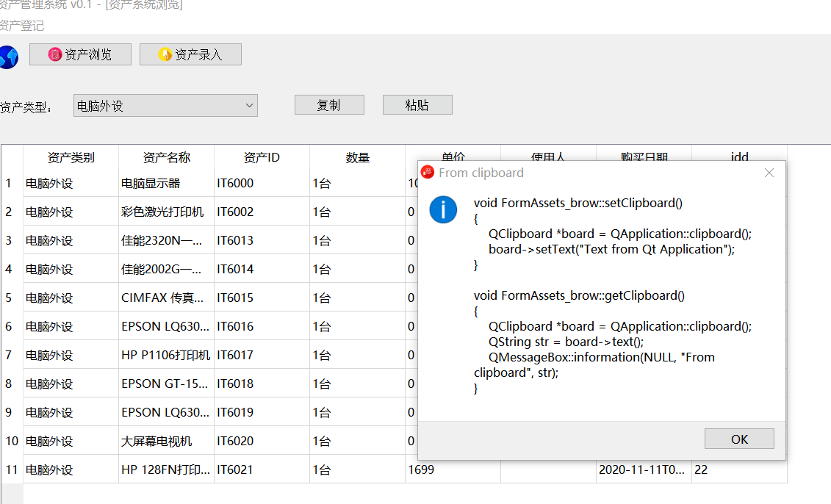Select the 电脑显示器 cell in row 1
Screen dimensions: 831x504
click(166, 183)
